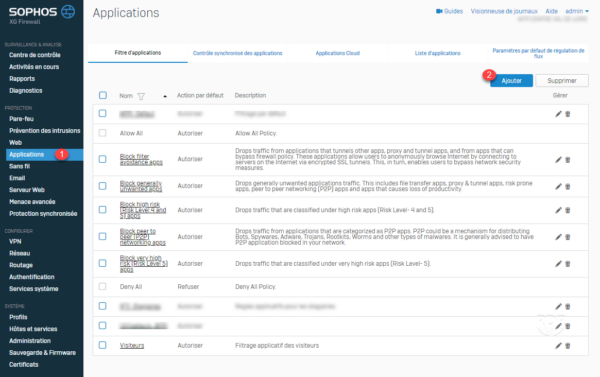Open Paramètres par défaut de régulation tab
Viewport: 600px width, 377px height.
(538, 53)
